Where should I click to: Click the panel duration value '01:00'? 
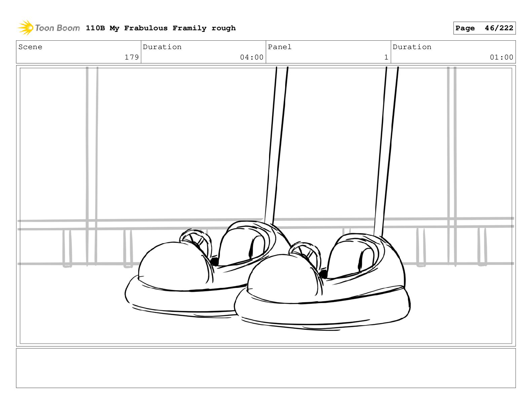click(x=501, y=57)
